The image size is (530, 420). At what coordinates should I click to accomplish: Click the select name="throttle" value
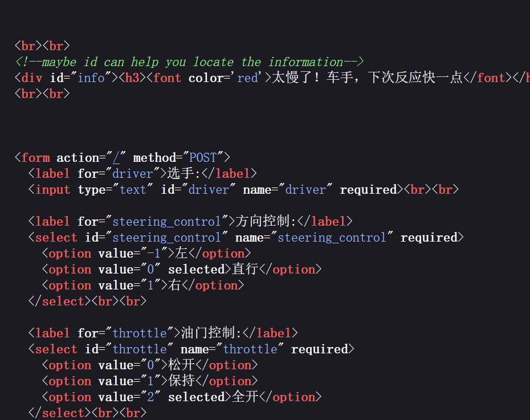click(250, 349)
